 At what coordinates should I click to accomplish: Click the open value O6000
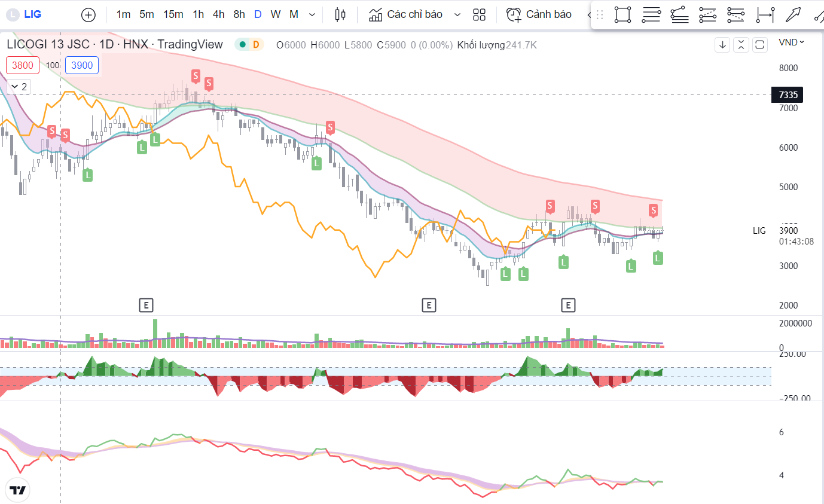click(x=291, y=45)
